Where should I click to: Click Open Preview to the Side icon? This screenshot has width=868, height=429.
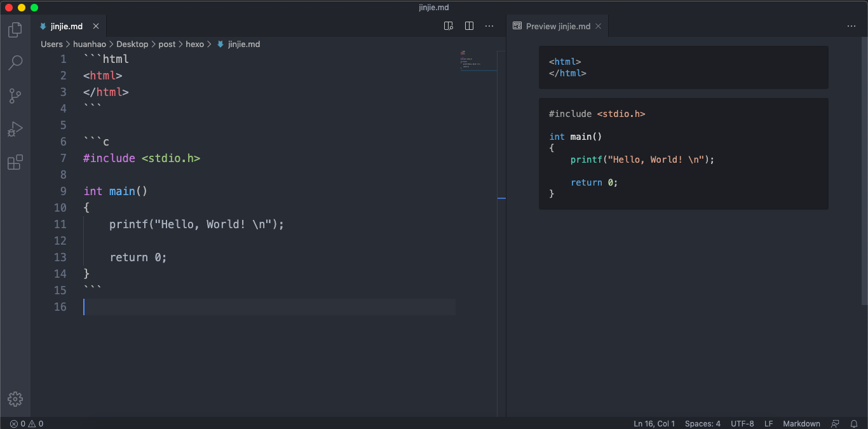tap(449, 26)
